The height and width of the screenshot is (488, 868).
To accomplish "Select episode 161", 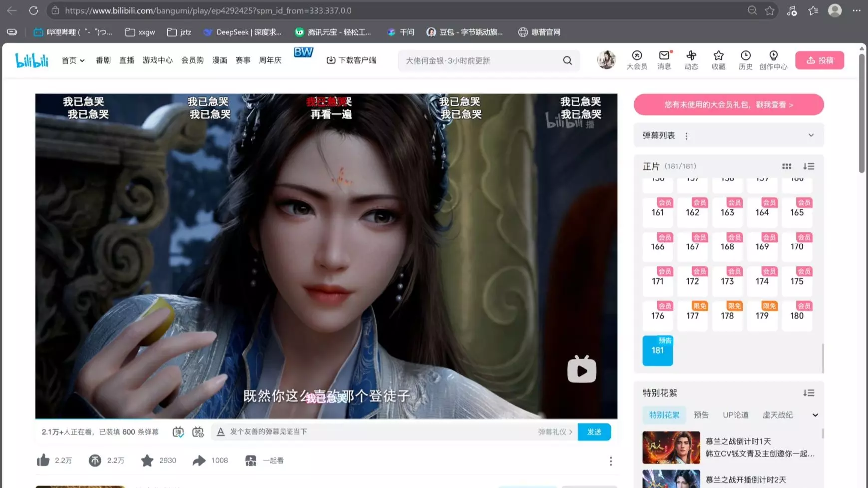I will [x=658, y=212].
